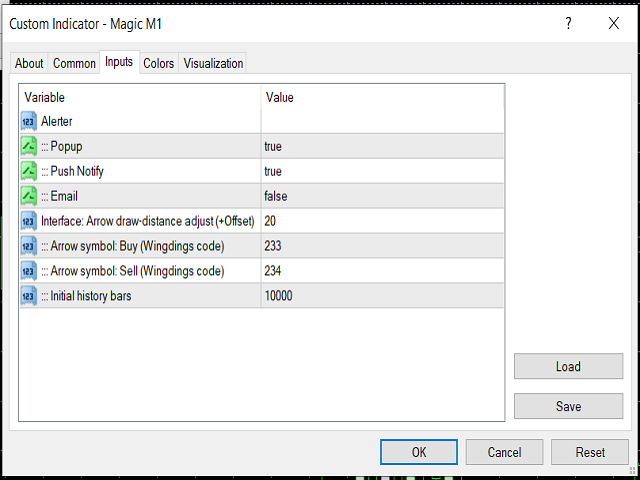Click the green icon beside Popup
Image resolution: width=640 pixels, height=480 pixels.
[29, 146]
